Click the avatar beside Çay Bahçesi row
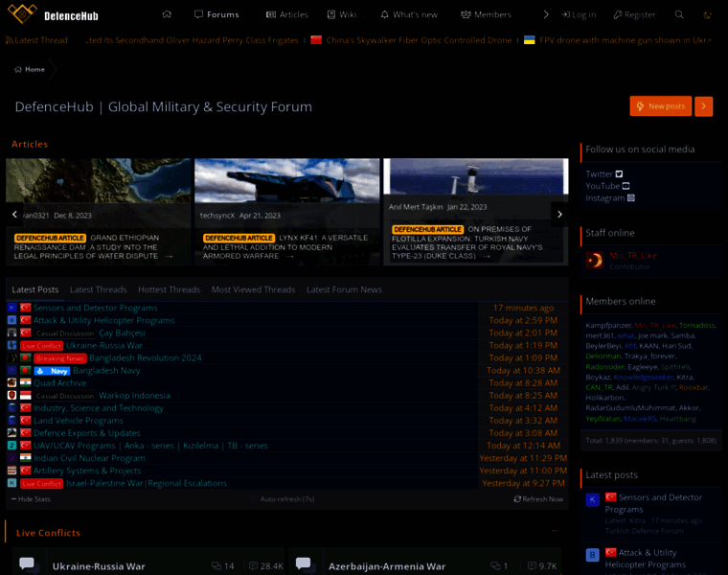Image resolution: width=728 pixels, height=575 pixels. coord(12,333)
